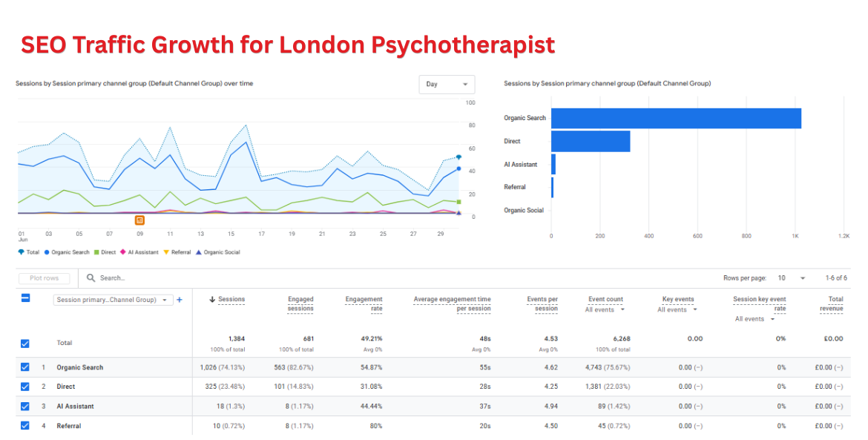Image resolution: width=868 pixels, height=440 pixels.
Task: Toggle the select-all header checkbox
Action: tap(25, 298)
